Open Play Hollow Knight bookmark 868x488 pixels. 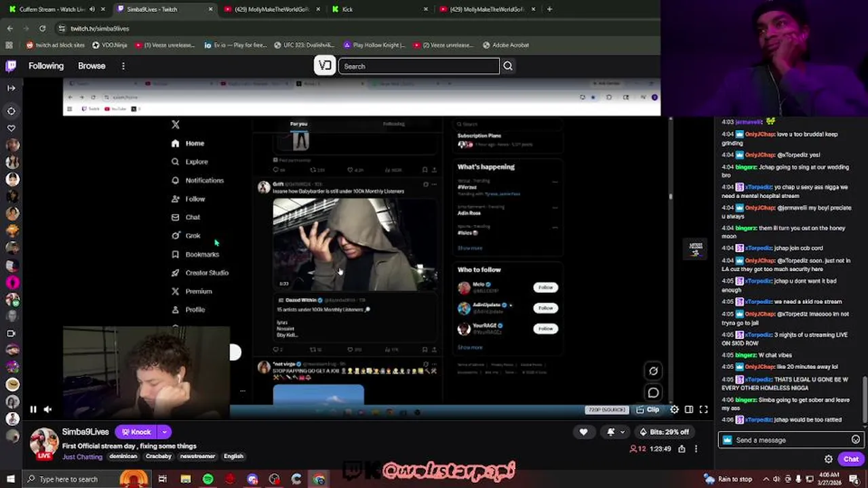tap(374, 45)
